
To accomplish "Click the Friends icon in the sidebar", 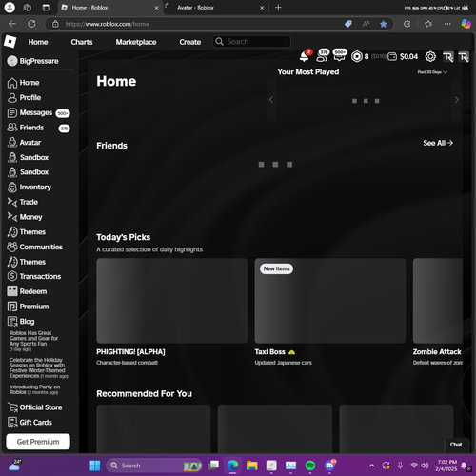I will (x=12, y=128).
